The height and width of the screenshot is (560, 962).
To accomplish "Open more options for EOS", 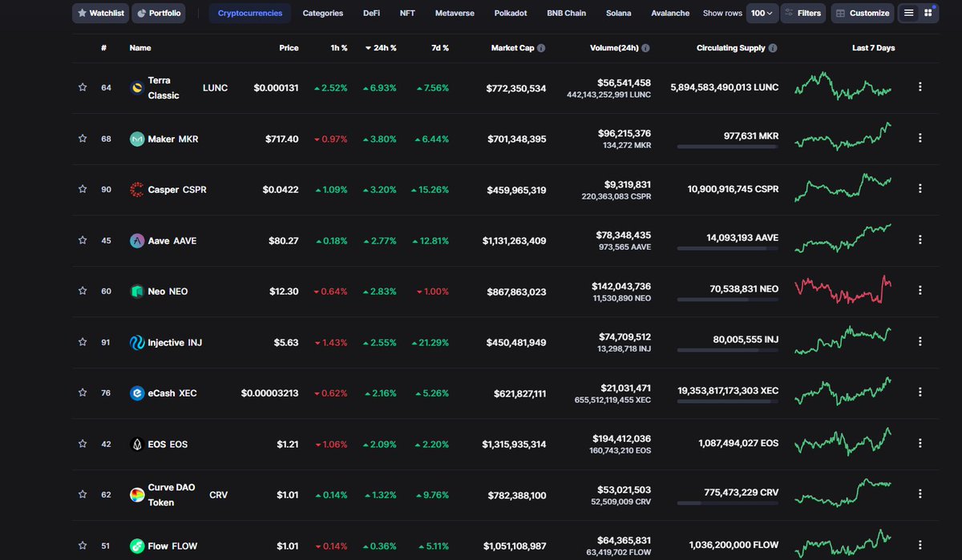I will pyautogui.click(x=920, y=443).
